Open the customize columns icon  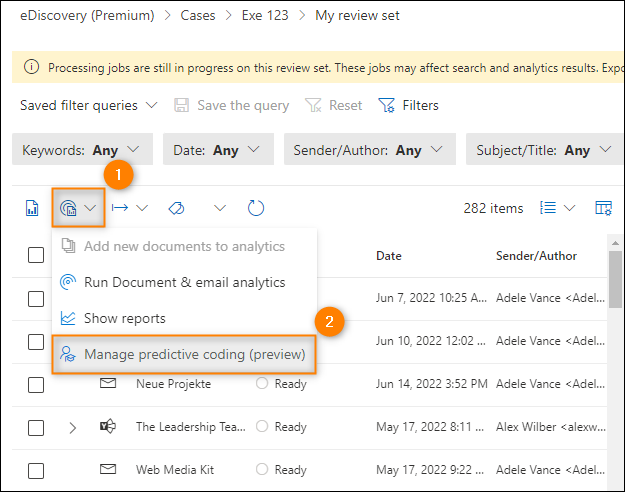tap(603, 208)
